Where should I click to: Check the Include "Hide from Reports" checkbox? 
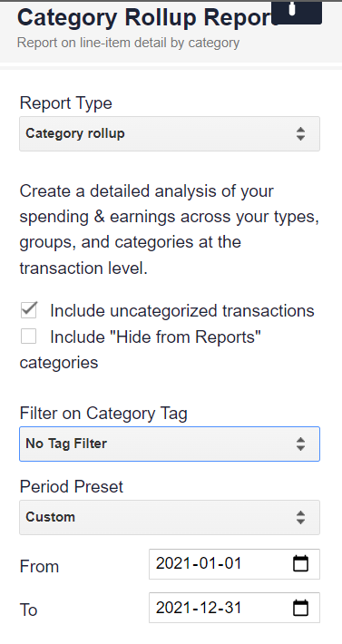point(29,336)
